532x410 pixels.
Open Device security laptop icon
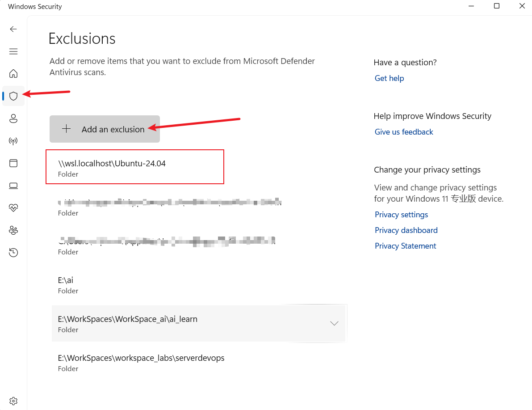pos(13,186)
